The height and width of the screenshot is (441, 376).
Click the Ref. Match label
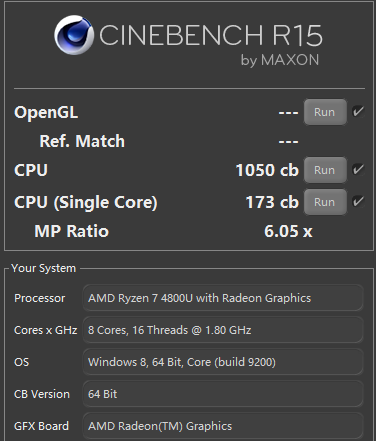coord(82,141)
